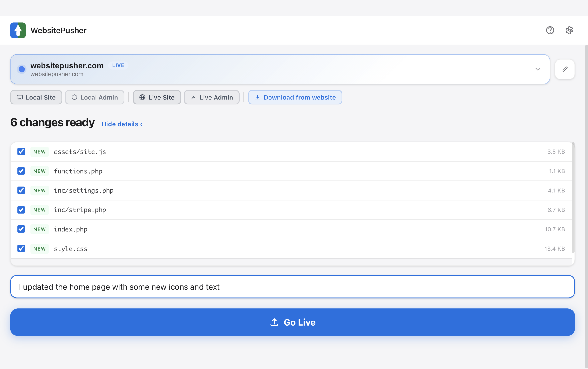588x369 pixels.
Task: Uncheck style.css checkbox
Action: pos(21,249)
